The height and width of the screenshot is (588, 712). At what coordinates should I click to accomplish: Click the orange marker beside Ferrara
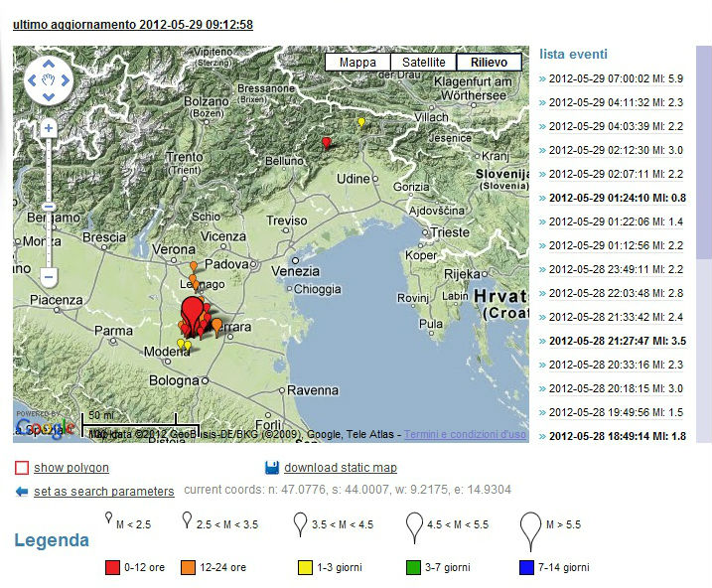pos(217,327)
